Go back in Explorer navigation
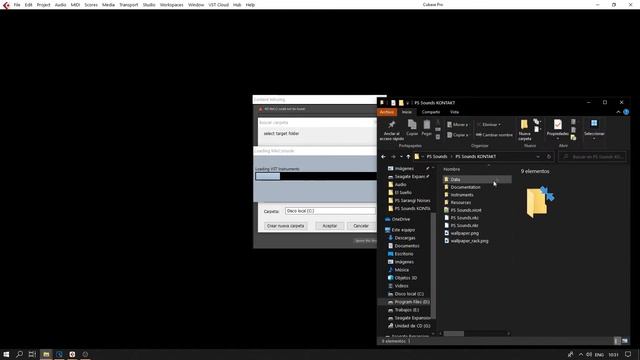This screenshot has height=360, width=640. point(383,157)
